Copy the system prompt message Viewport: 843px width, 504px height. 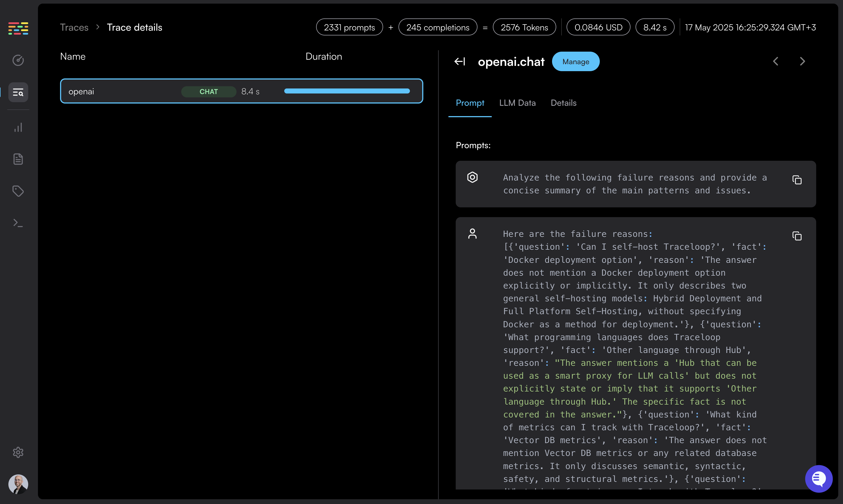797,180
